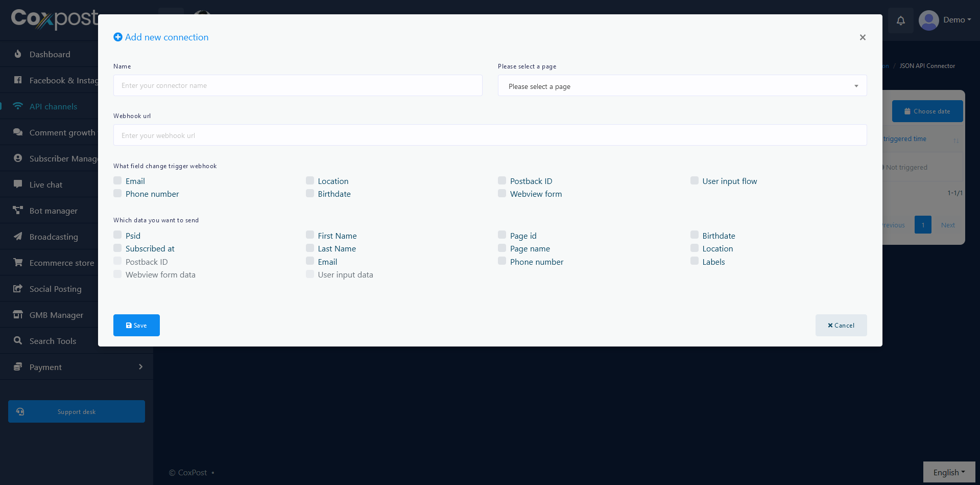
Task: Check the Postback ID trigger checkbox
Action: [502, 181]
